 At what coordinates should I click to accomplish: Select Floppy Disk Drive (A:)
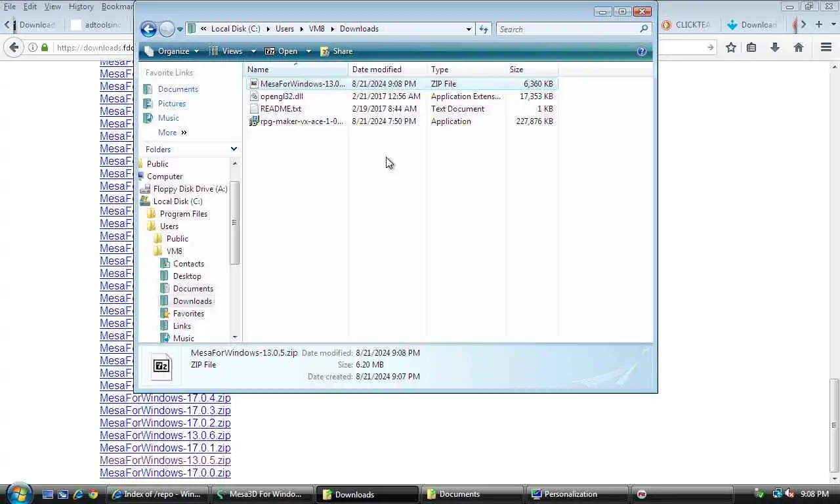pos(190,189)
